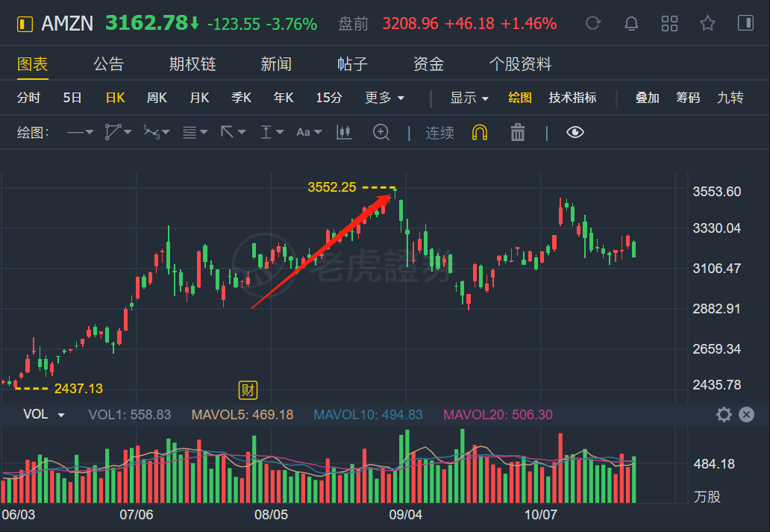Open the 新闻 news tab
The width and height of the screenshot is (770, 532).
276,64
